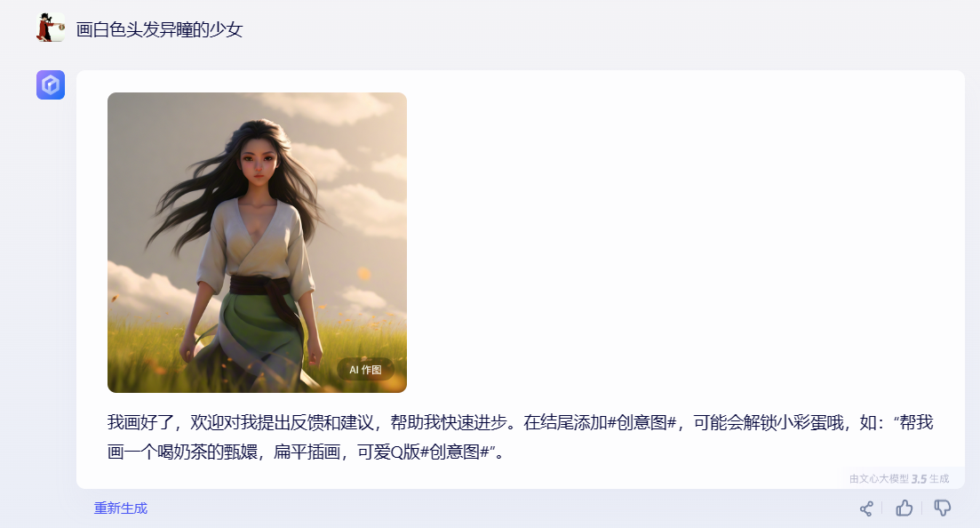Viewport: 980px width, 528px height.
Task: Mark the reply with thumbs down
Action: (943, 508)
